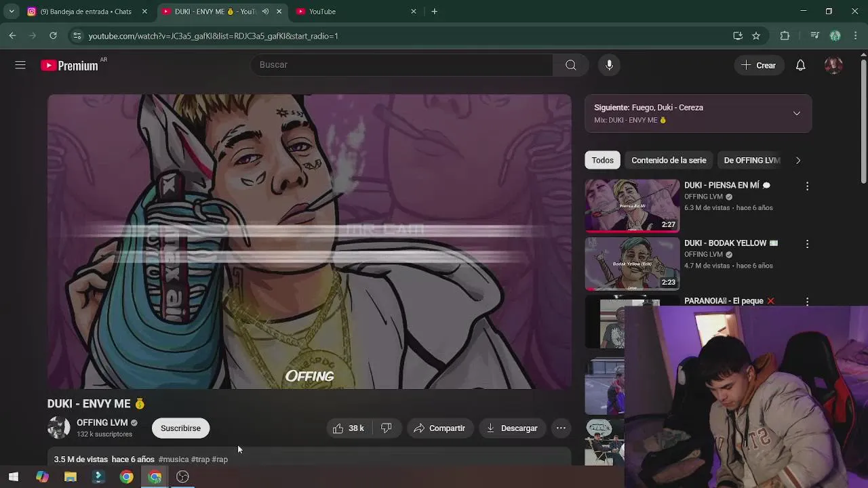
Task: Open options menu for DUKI - BODAK YELLOW
Action: pyautogui.click(x=807, y=243)
